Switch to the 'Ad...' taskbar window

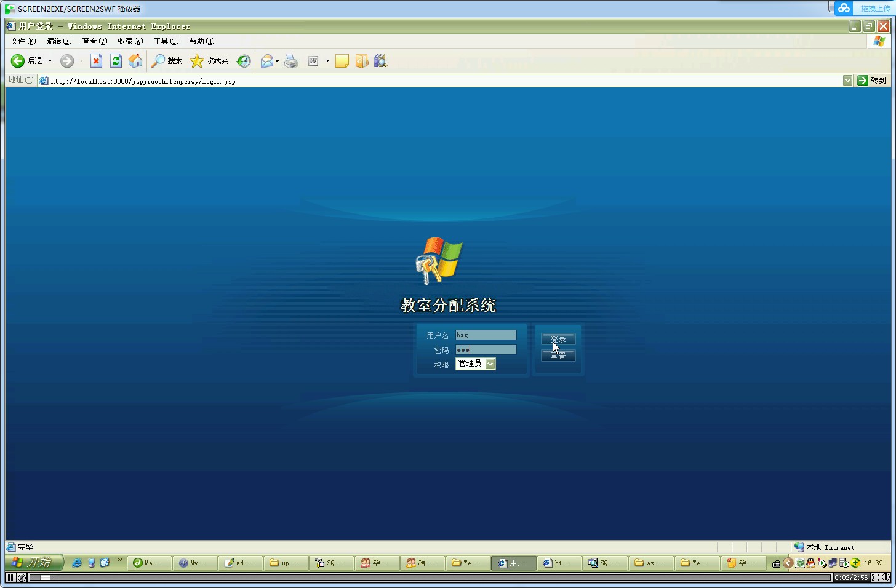pos(241,563)
